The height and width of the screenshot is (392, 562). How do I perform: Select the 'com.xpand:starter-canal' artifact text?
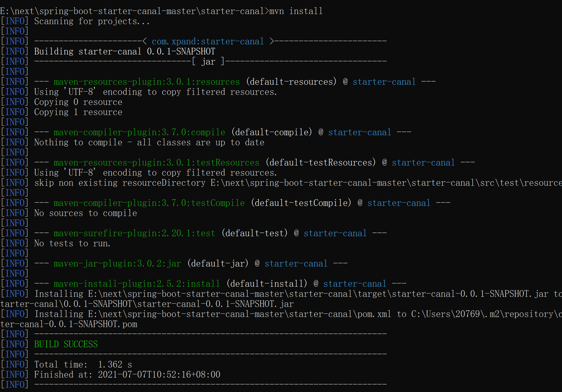208,42
